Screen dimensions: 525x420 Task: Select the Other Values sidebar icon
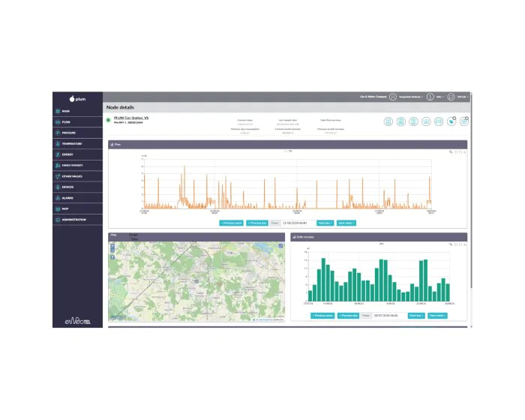pos(58,176)
